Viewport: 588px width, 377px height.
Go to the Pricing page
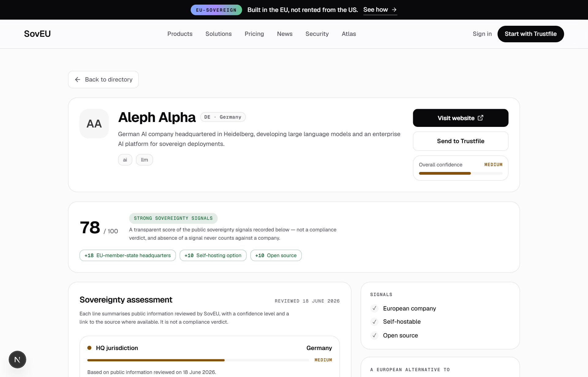click(254, 34)
